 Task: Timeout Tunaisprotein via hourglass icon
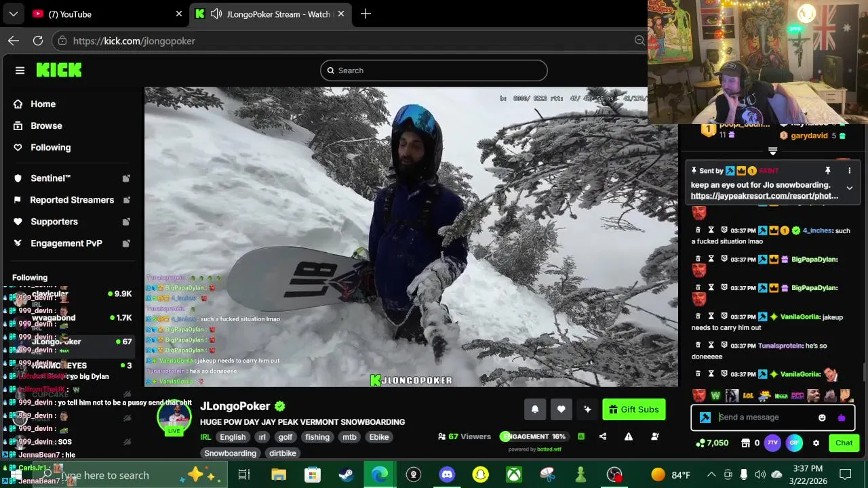click(x=711, y=346)
